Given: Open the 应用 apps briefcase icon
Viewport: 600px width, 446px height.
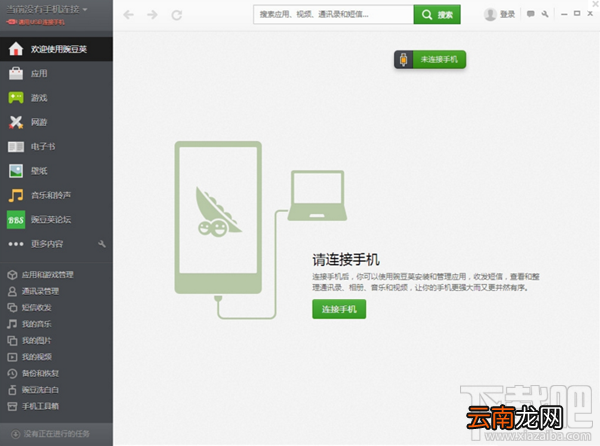Looking at the screenshot, I should coord(16,73).
